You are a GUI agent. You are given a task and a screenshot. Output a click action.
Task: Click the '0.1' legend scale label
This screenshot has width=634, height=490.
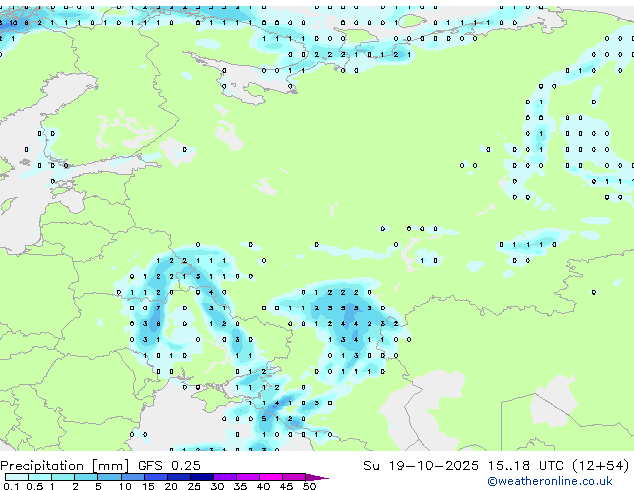(x=11, y=486)
